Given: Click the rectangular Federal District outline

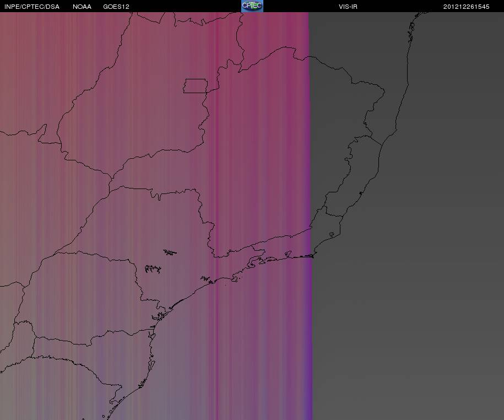Looking at the screenshot, I should coord(196,86).
